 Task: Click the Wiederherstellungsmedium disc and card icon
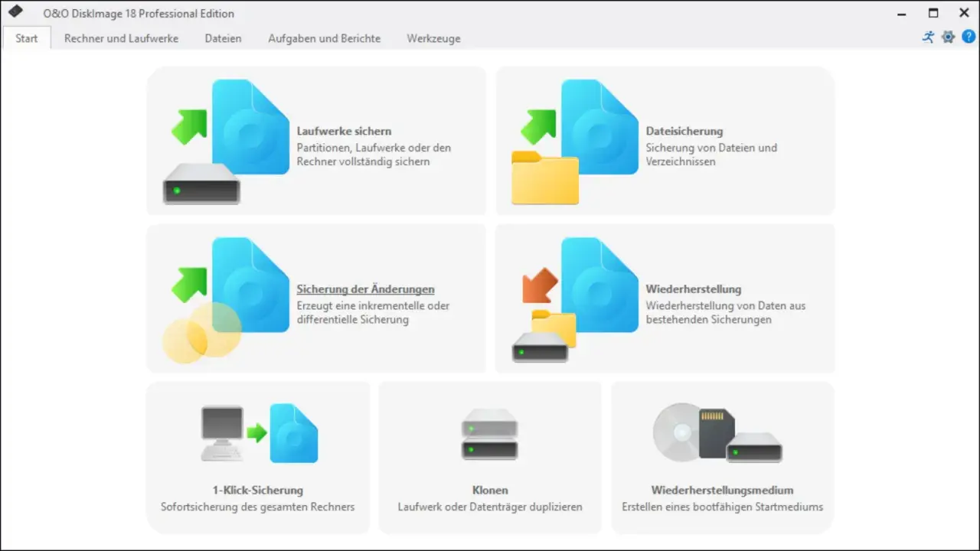pyautogui.click(x=717, y=432)
